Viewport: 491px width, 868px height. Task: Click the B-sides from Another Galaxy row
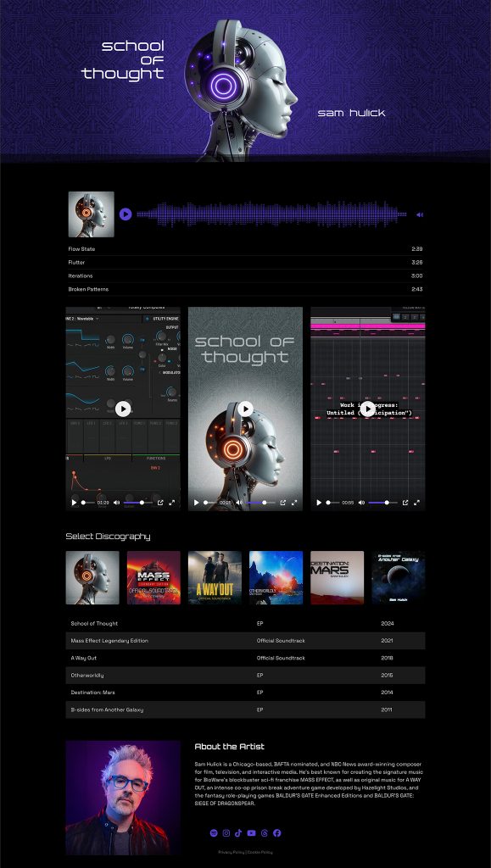(245, 709)
